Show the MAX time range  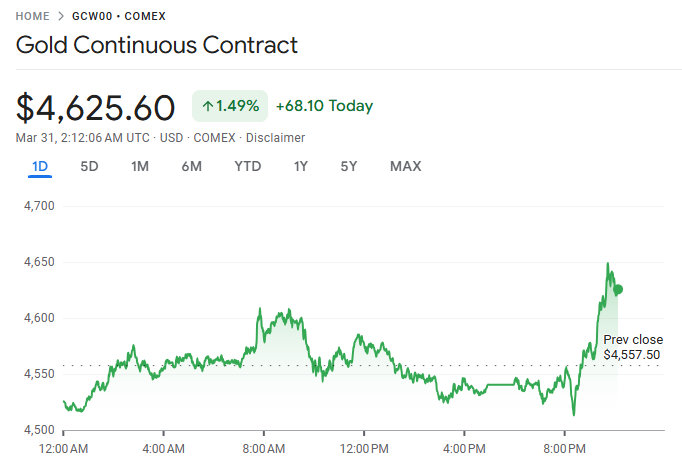[x=405, y=166]
